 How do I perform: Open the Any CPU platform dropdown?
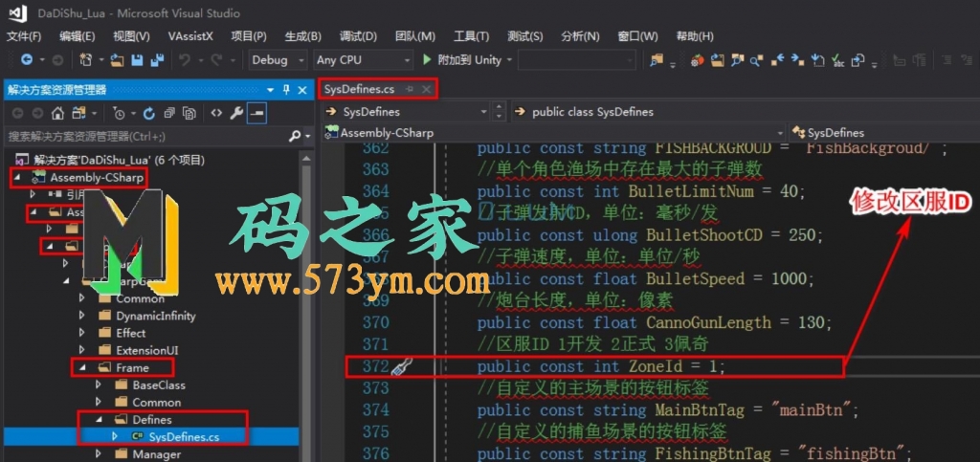[407, 60]
